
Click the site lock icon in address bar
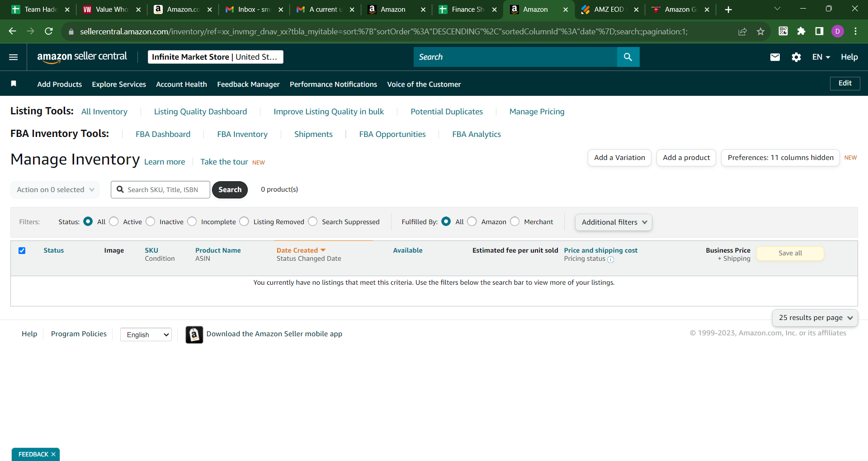pos(71,32)
